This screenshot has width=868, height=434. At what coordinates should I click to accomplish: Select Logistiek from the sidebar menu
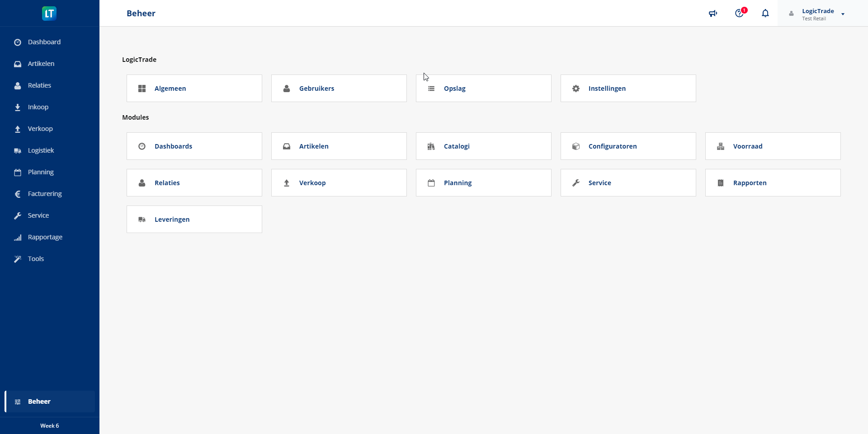click(41, 150)
